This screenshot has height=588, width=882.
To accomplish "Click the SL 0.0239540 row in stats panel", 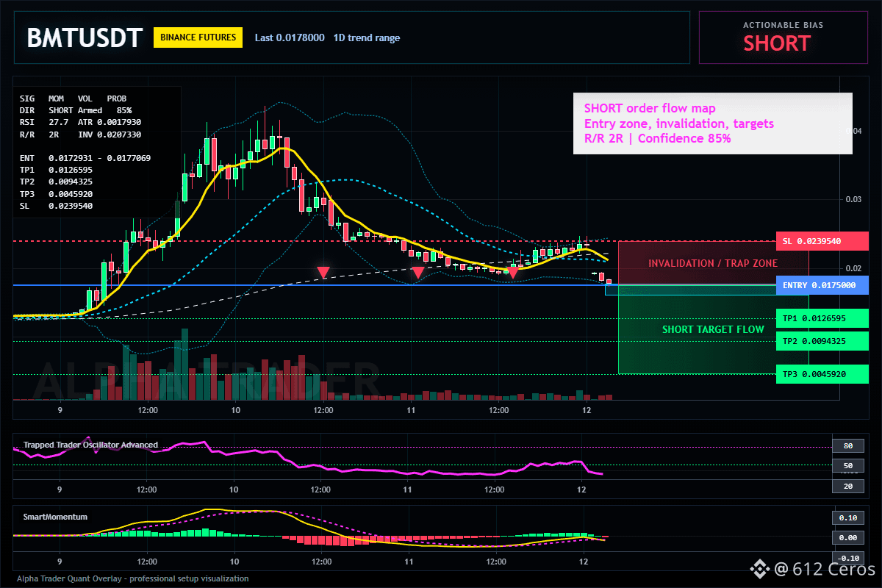I will coord(56,206).
